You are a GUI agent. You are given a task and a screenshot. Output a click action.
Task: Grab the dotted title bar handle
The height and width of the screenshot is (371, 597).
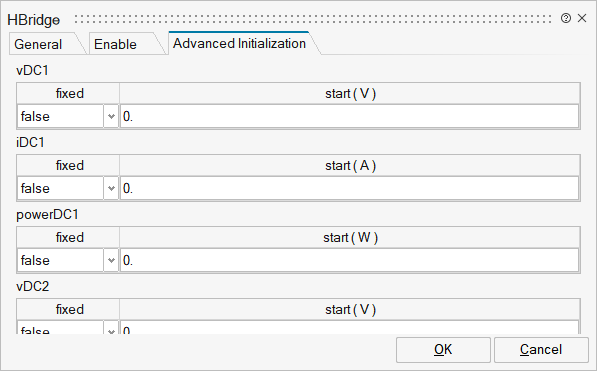click(313, 19)
